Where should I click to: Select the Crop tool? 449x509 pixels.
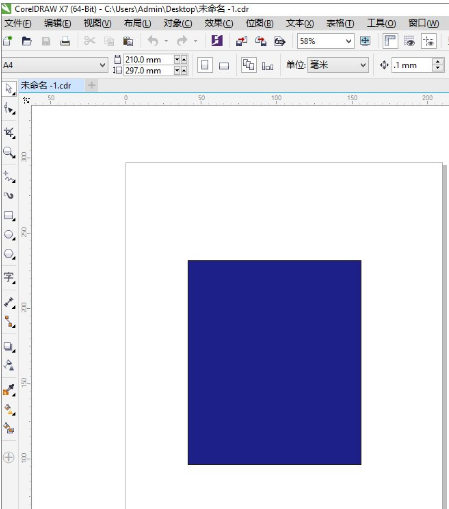tap(9, 133)
